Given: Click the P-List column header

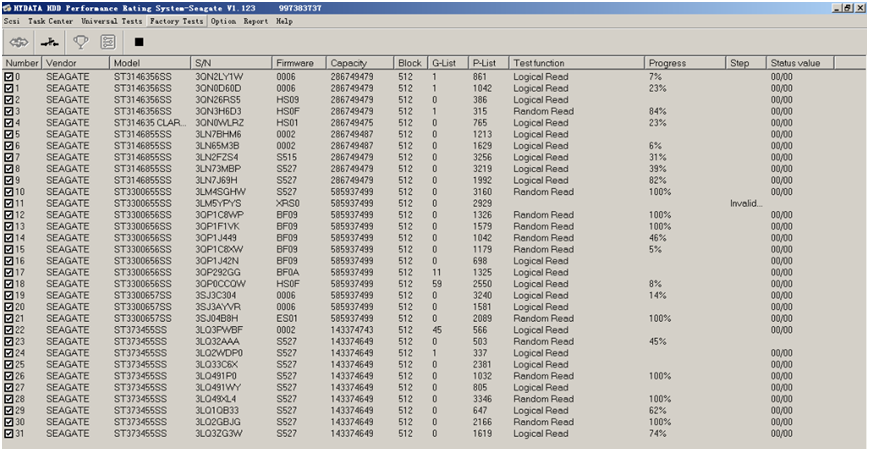Looking at the screenshot, I should tap(488, 63).
